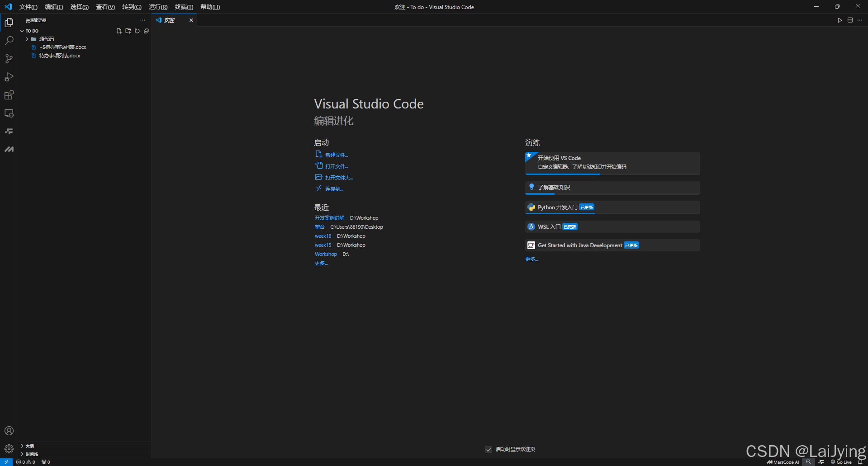Open Get Started with Java Development walkthrough
The height and width of the screenshot is (466, 868).
[612, 245]
